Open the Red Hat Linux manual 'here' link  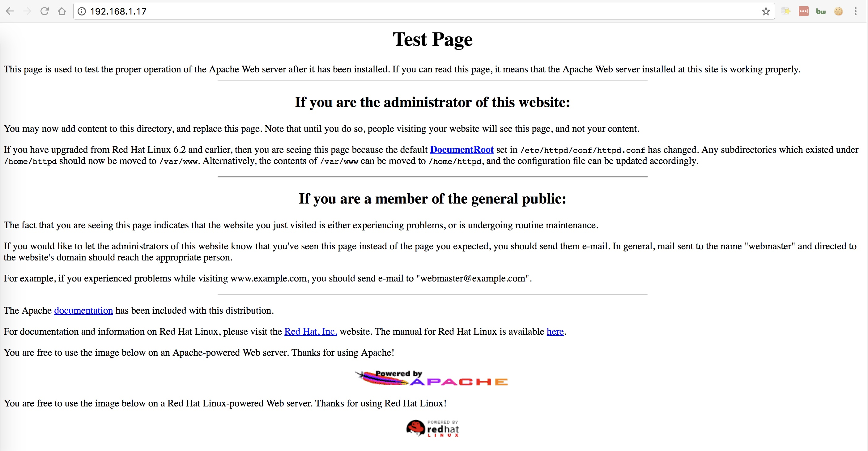point(555,332)
